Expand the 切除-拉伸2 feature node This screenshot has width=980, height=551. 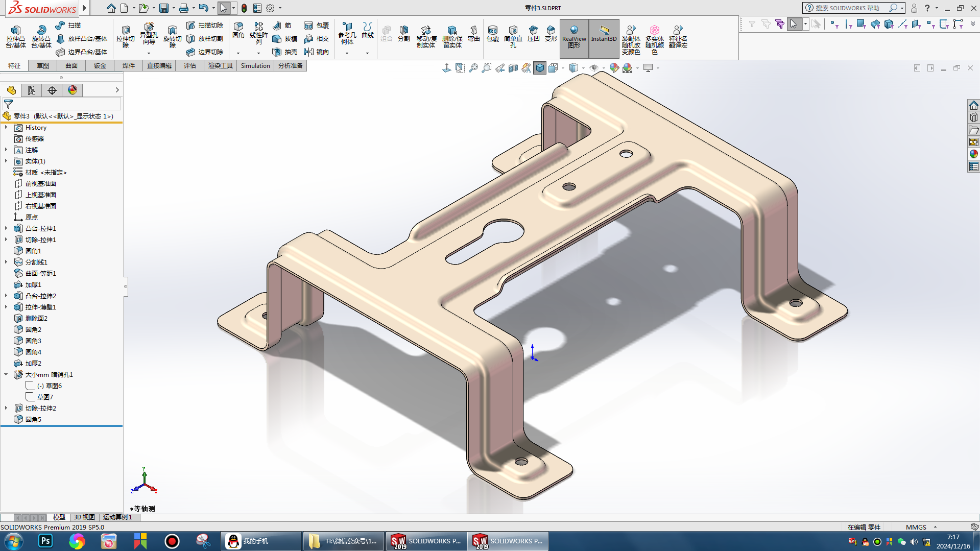6,408
